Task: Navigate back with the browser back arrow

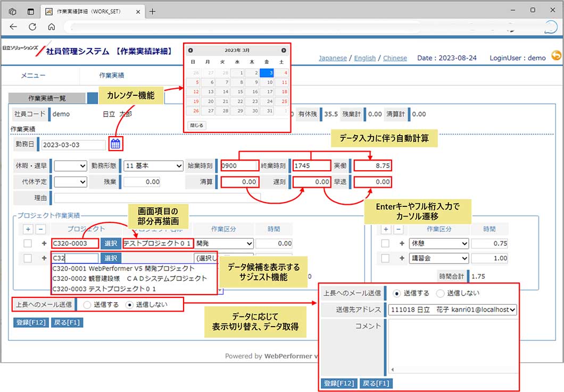Action: click(14, 27)
